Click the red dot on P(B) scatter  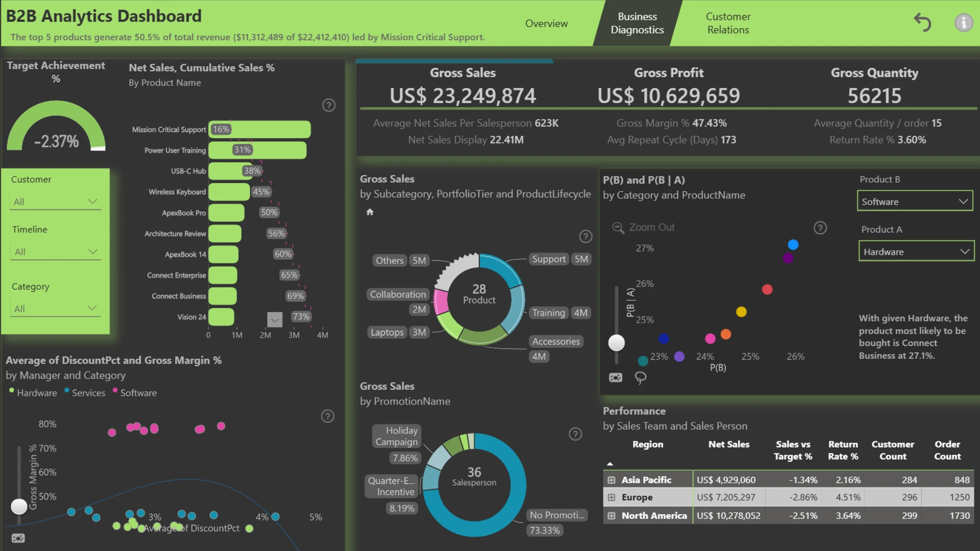767,290
